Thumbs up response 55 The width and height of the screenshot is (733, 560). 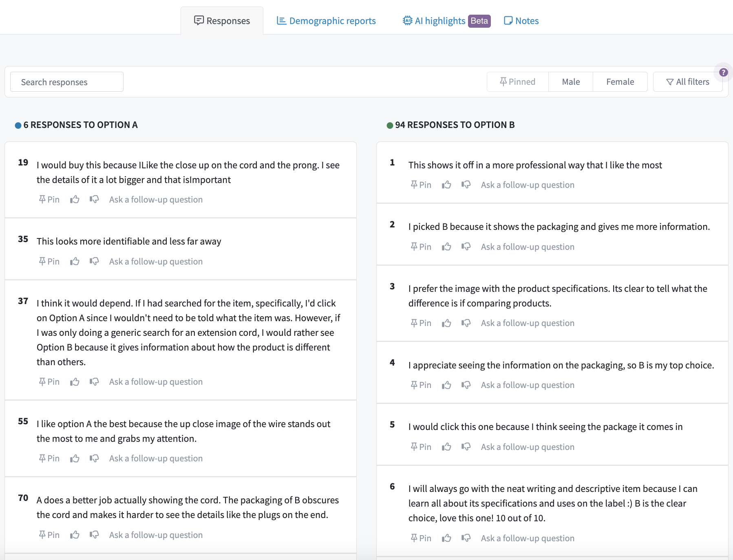click(75, 458)
